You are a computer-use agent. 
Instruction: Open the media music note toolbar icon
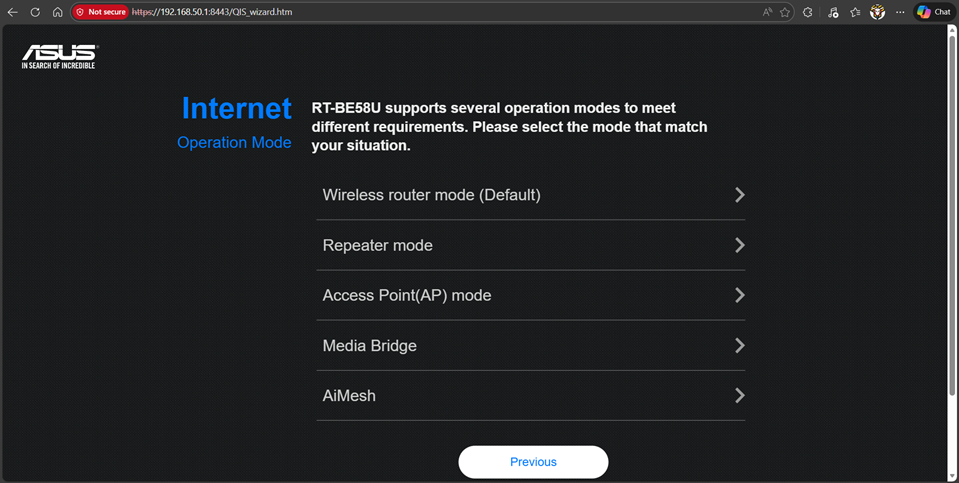(x=833, y=12)
